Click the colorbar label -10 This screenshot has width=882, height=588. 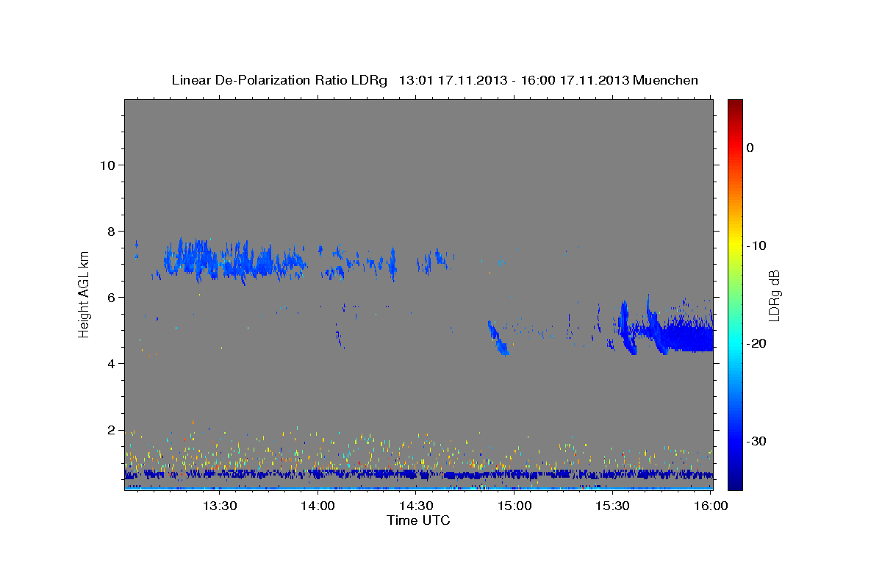[x=756, y=245]
